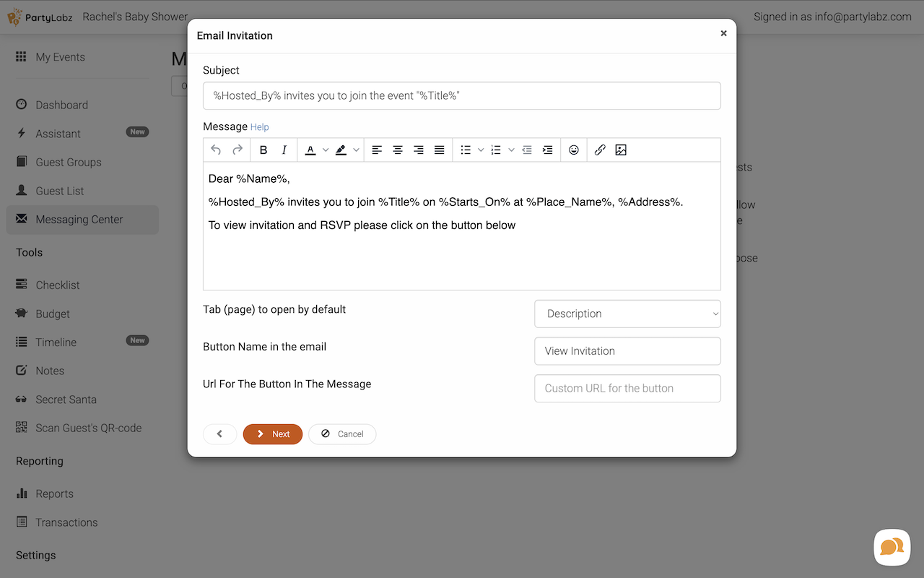Insert an image via the toolbar image icon
The height and width of the screenshot is (578, 924).
pos(621,150)
